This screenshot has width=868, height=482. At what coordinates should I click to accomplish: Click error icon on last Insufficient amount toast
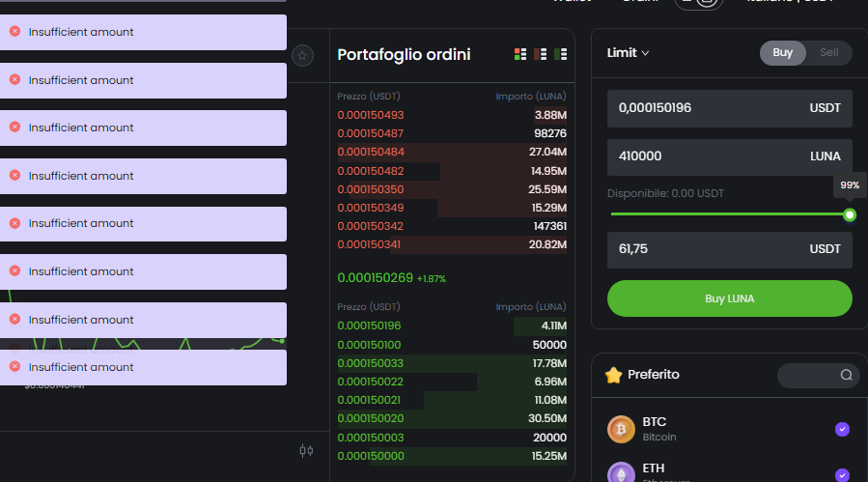click(14, 367)
